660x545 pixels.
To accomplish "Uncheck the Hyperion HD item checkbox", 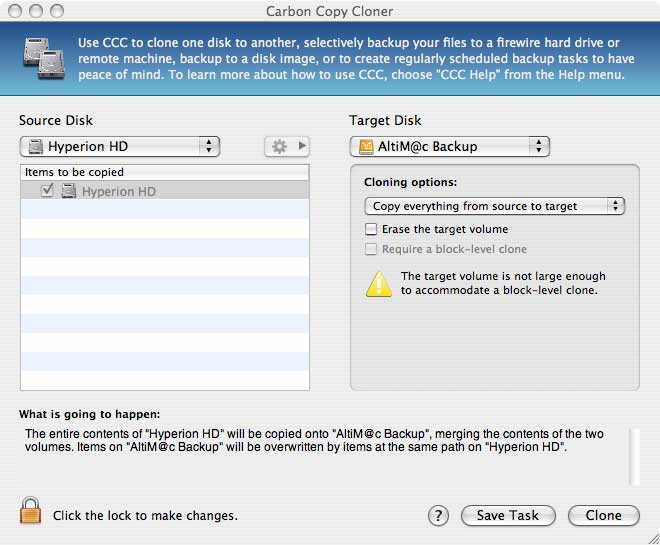I will [47, 191].
